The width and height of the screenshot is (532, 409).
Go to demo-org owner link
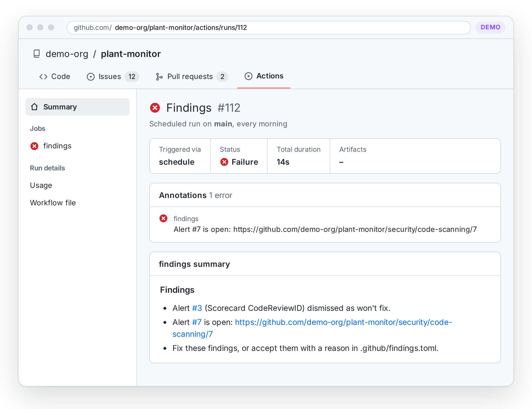click(x=67, y=54)
